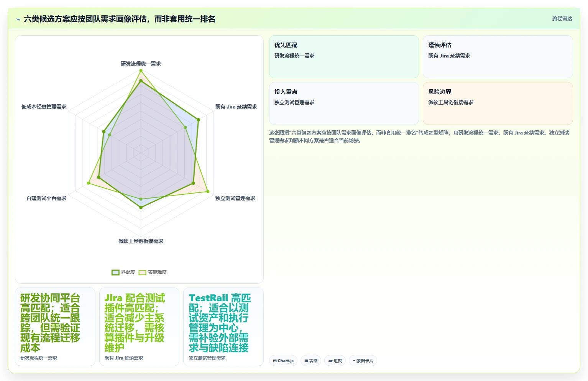
Task: Click the light-green data point toward 自建测试平台需求
Action: (89, 183)
